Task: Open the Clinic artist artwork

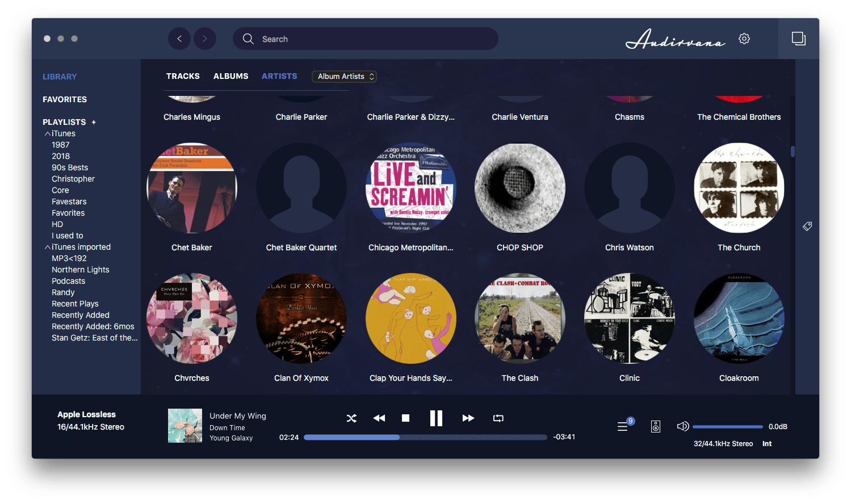Action: click(630, 318)
